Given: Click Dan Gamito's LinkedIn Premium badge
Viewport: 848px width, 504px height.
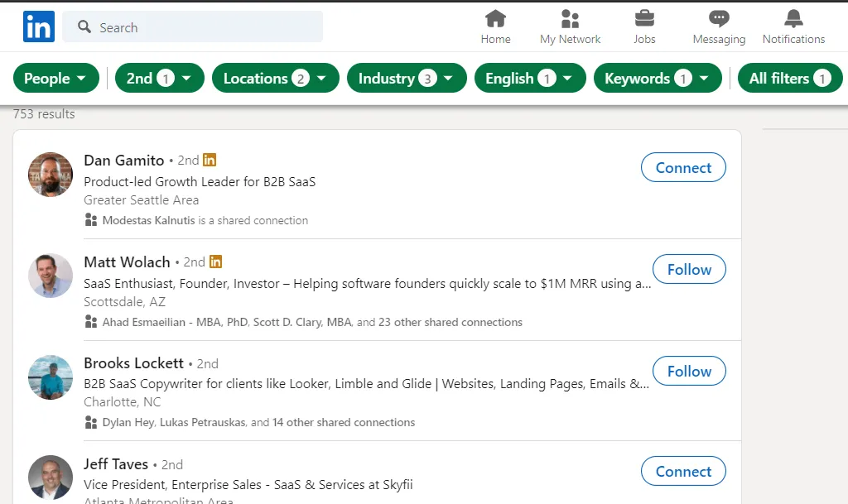Looking at the screenshot, I should 210,160.
